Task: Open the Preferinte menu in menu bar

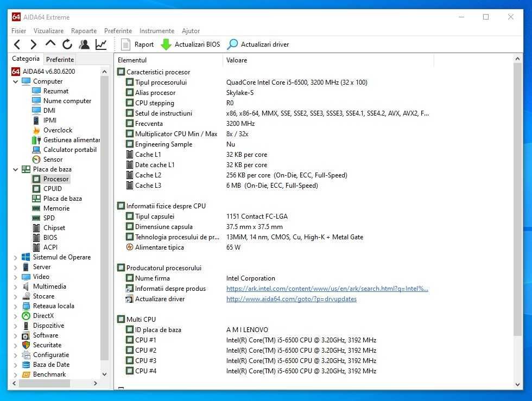Action: (x=118, y=31)
